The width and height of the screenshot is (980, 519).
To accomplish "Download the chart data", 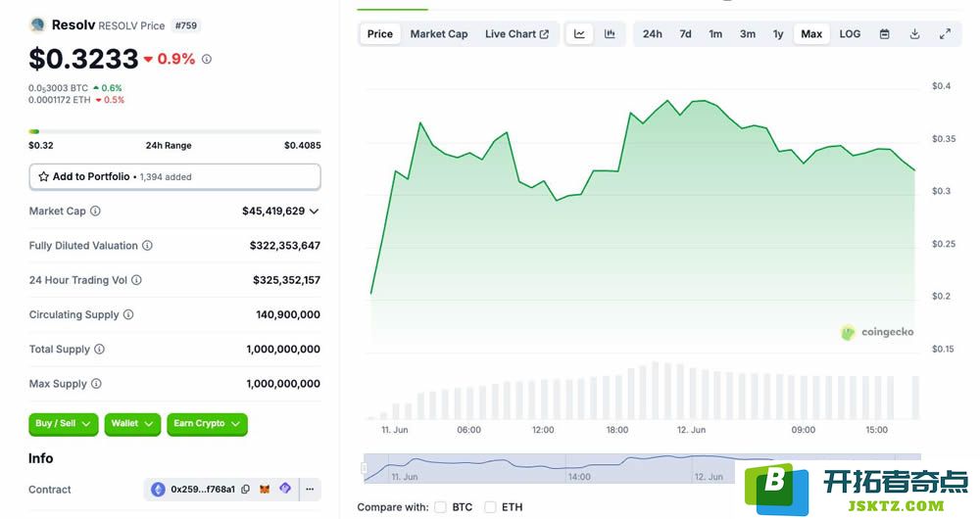I will (914, 33).
